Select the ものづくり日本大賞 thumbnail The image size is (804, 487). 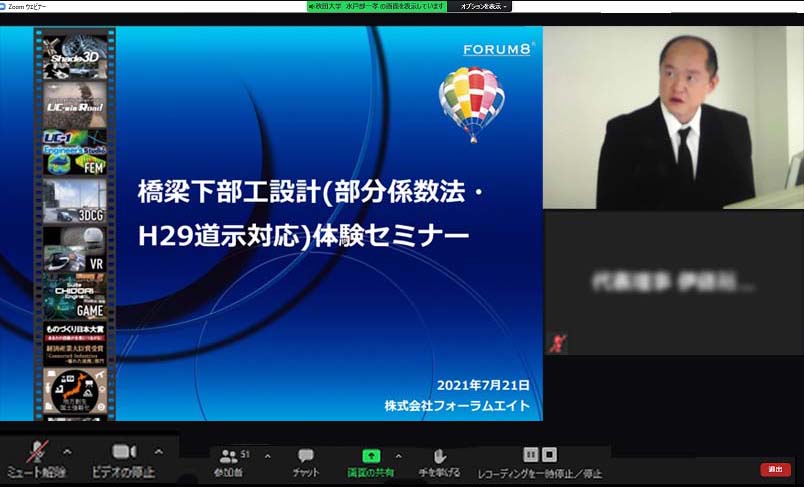(x=75, y=343)
